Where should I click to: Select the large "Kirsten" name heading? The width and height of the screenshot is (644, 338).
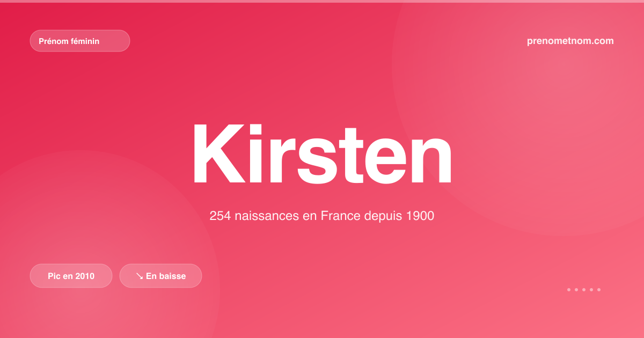(322, 155)
